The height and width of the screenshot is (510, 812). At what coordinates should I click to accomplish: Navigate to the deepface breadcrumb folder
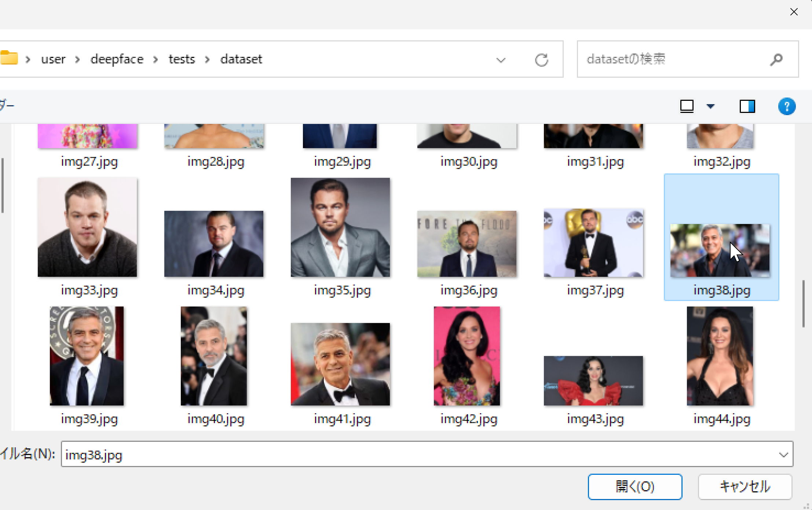[x=117, y=59]
